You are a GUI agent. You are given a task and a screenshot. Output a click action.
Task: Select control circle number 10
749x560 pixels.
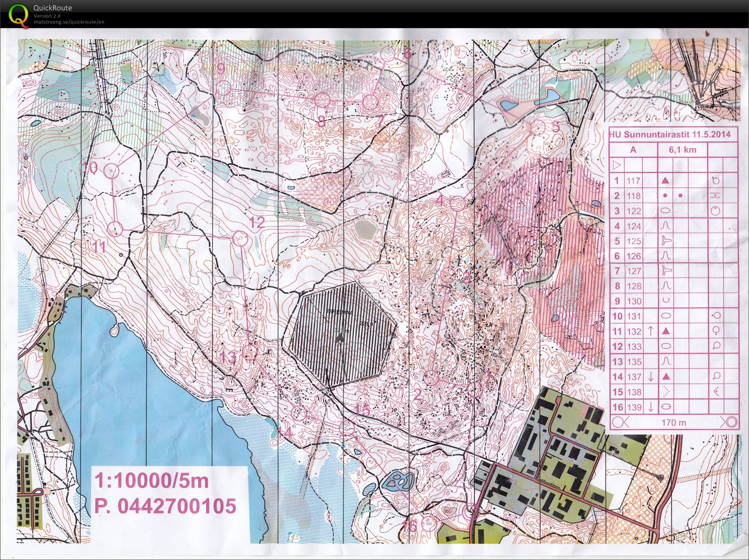coord(112,171)
